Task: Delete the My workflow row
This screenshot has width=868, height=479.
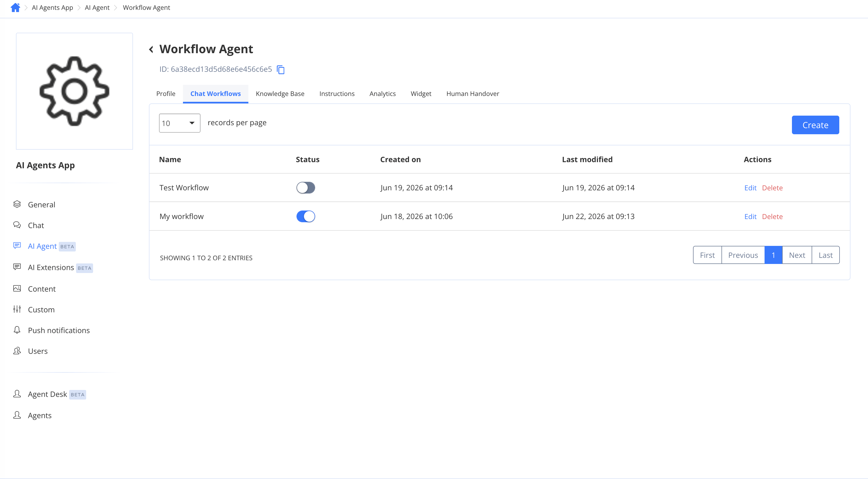Action: [x=772, y=217]
